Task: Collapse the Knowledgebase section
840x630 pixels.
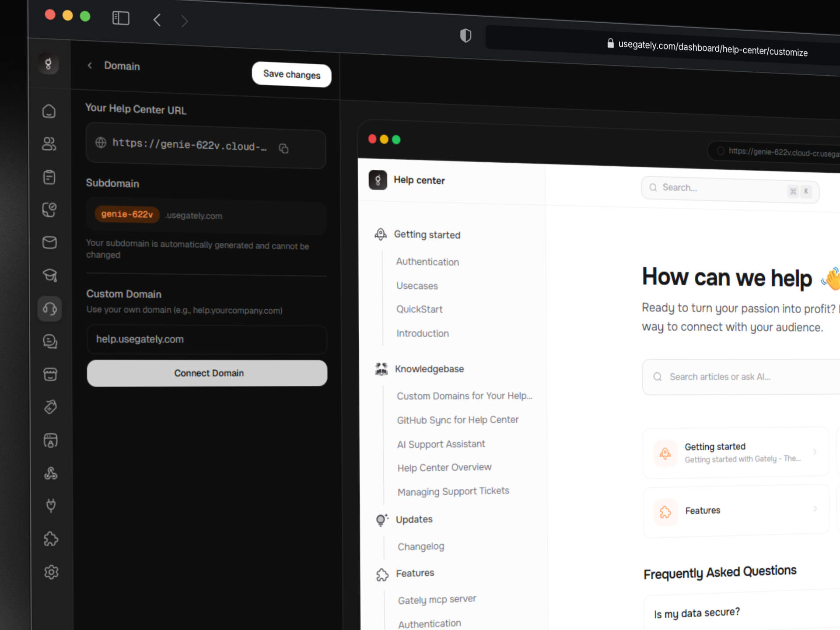Action: pyautogui.click(x=429, y=369)
